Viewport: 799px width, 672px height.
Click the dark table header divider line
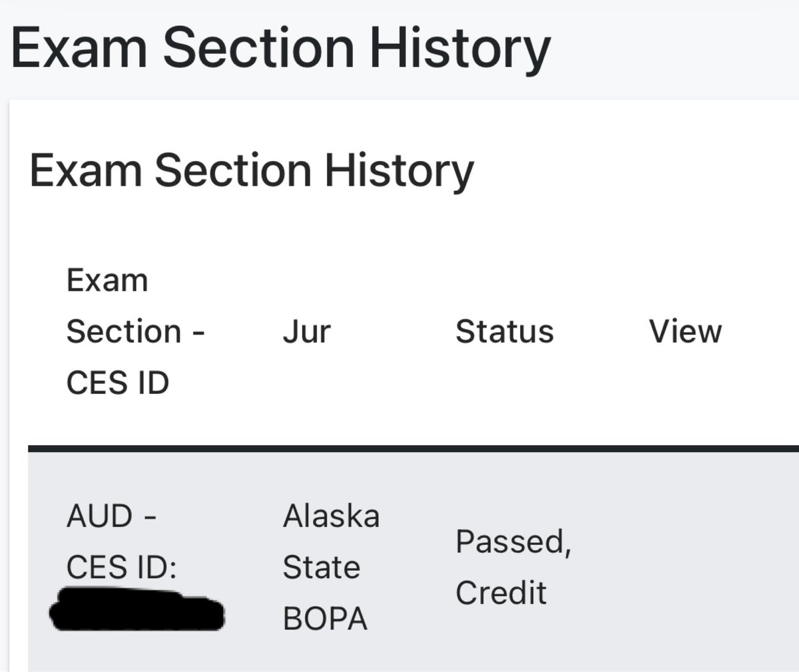point(413,449)
